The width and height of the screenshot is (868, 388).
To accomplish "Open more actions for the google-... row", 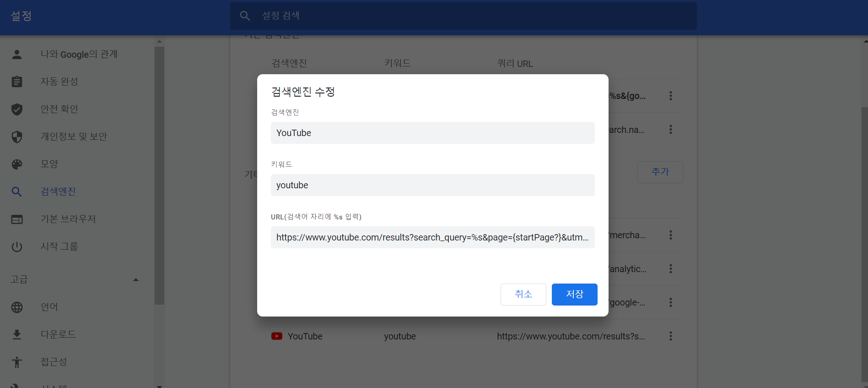I will 671,302.
